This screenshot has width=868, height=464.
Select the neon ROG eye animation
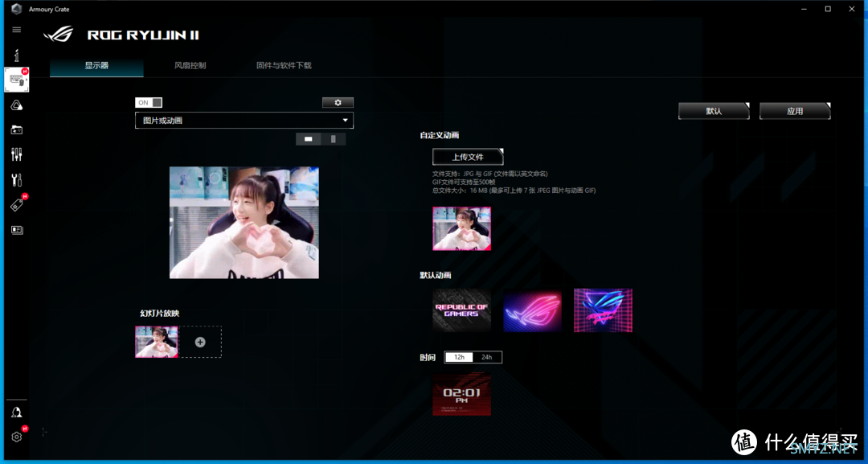click(533, 310)
